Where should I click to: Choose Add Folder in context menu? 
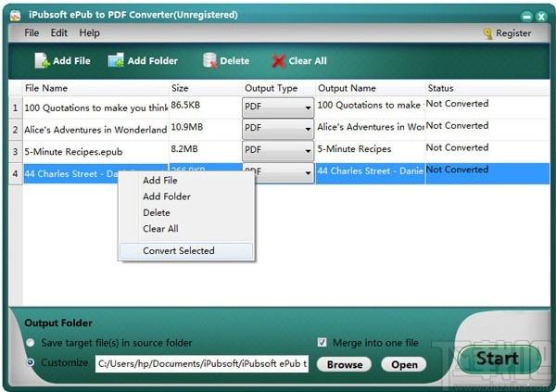186,196
